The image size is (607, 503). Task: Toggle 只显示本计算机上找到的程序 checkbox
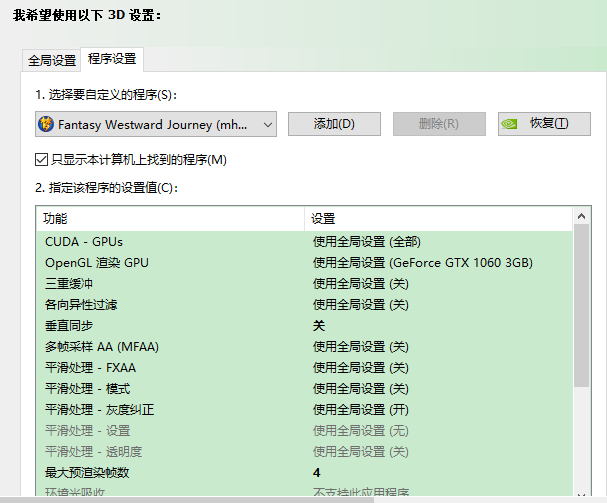point(41,160)
